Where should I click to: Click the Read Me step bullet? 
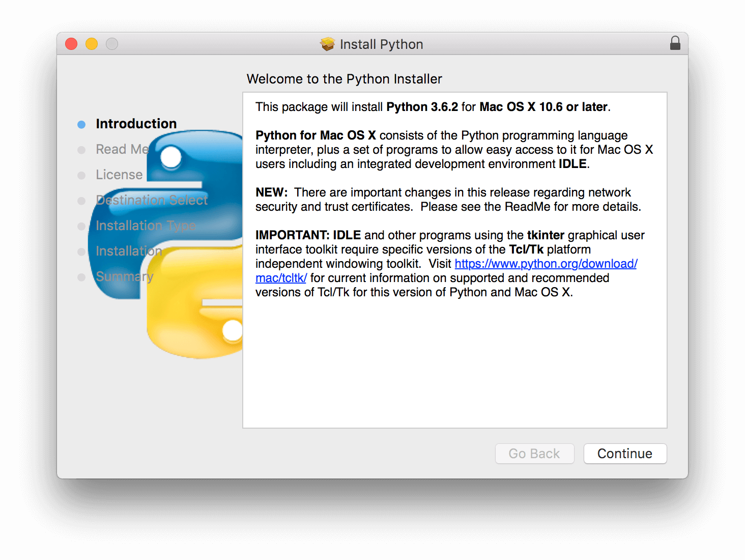point(82,150)
